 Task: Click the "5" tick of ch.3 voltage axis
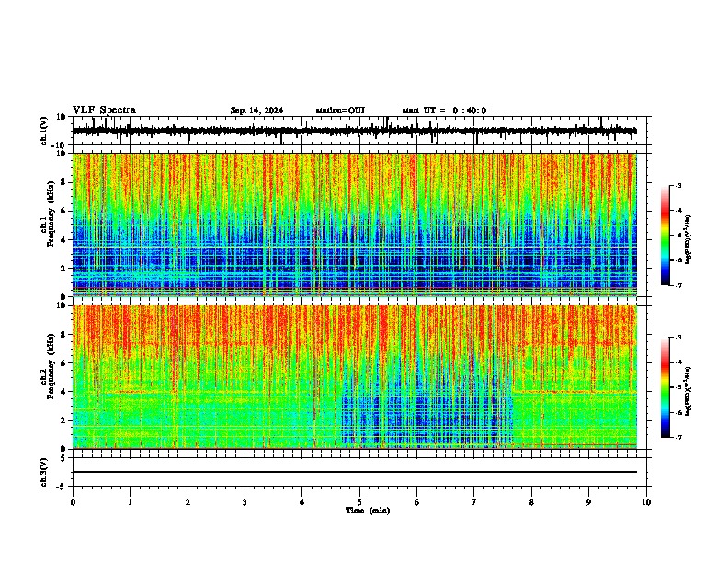click(x=63, y=458)
